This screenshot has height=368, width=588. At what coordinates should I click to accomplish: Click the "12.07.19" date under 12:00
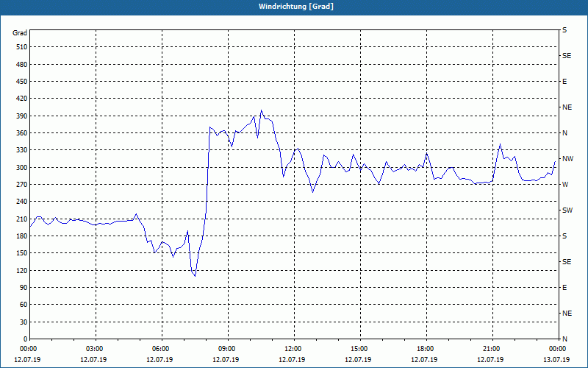pos(292,360)
